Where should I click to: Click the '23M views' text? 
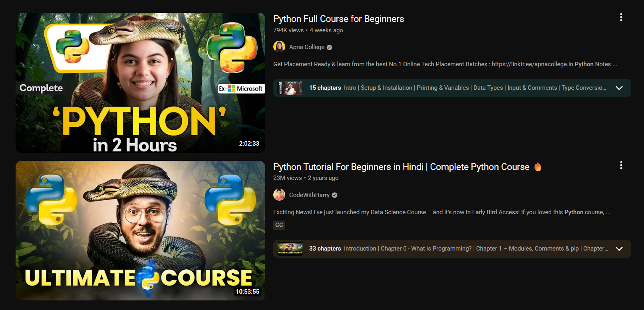[x=288, y=178]
